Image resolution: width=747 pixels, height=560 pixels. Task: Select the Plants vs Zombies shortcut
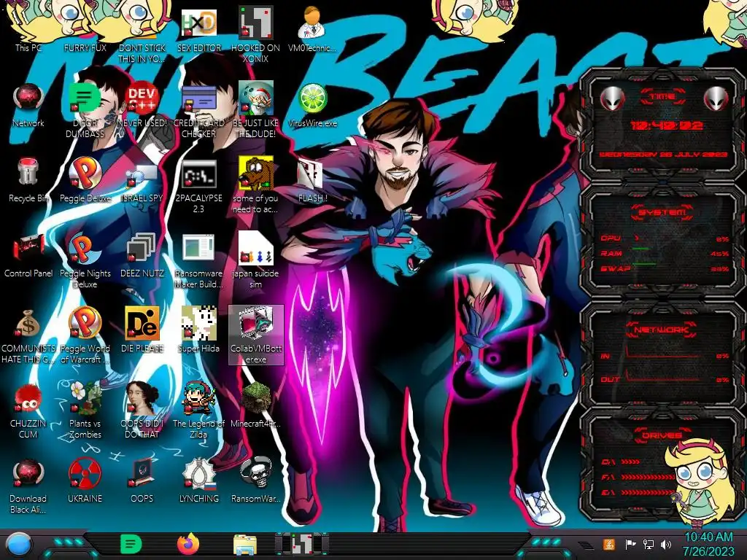[x=85, y=411]
